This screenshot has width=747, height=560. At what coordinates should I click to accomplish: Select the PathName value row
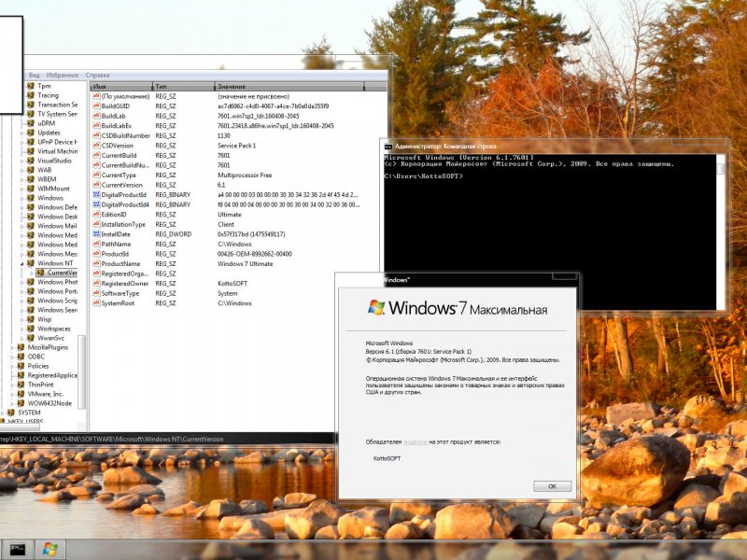tap(226, 245)
